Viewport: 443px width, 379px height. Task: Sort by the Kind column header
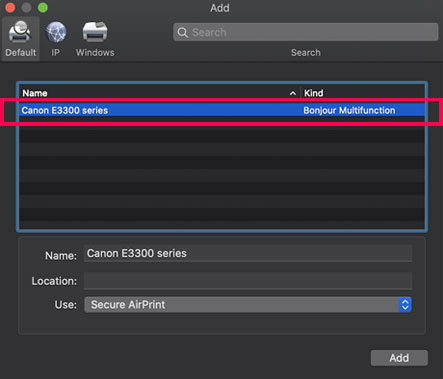click(313, 93)
